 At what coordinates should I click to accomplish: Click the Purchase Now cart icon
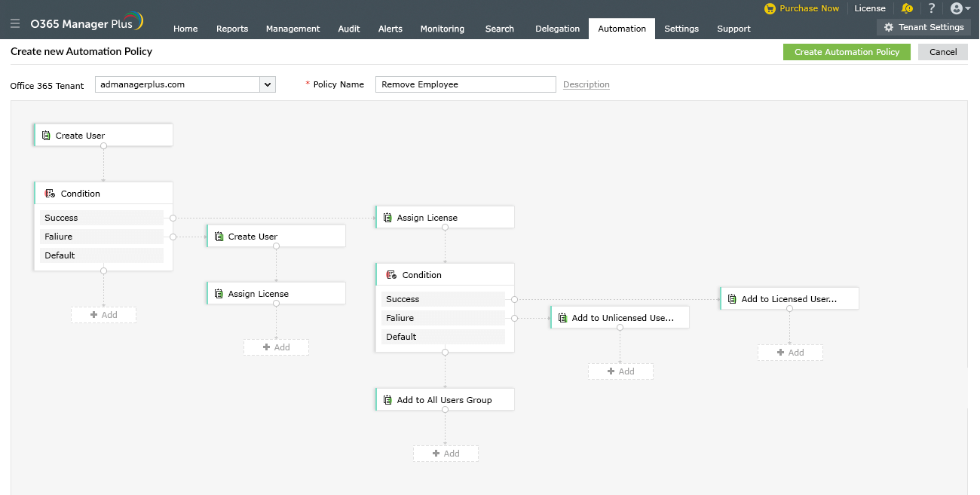pos(770,8)
